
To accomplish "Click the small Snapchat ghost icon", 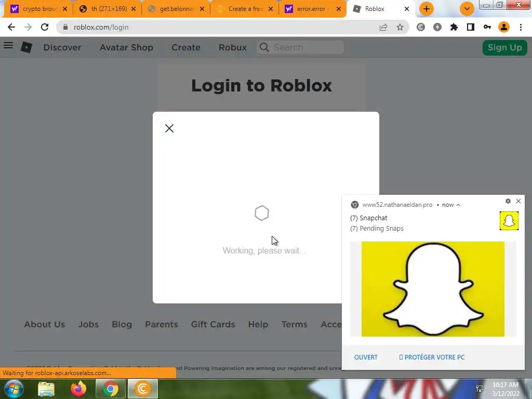I will point(509,220).
